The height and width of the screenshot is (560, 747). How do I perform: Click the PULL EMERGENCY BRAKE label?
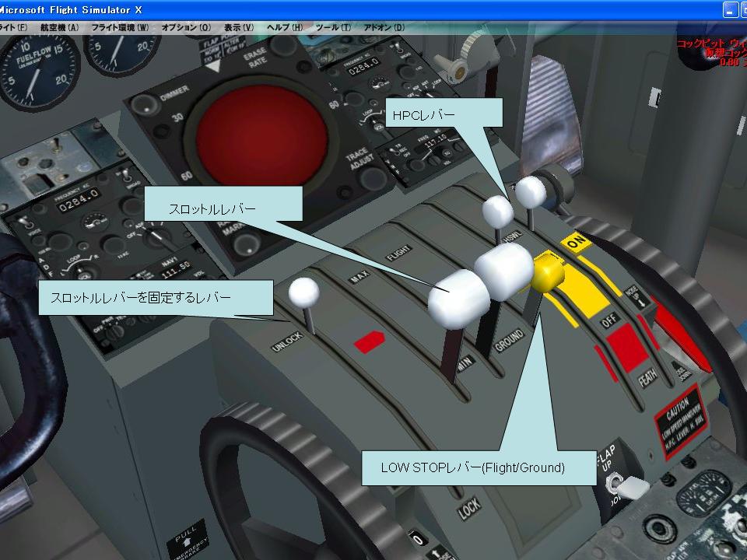point(188,540)
